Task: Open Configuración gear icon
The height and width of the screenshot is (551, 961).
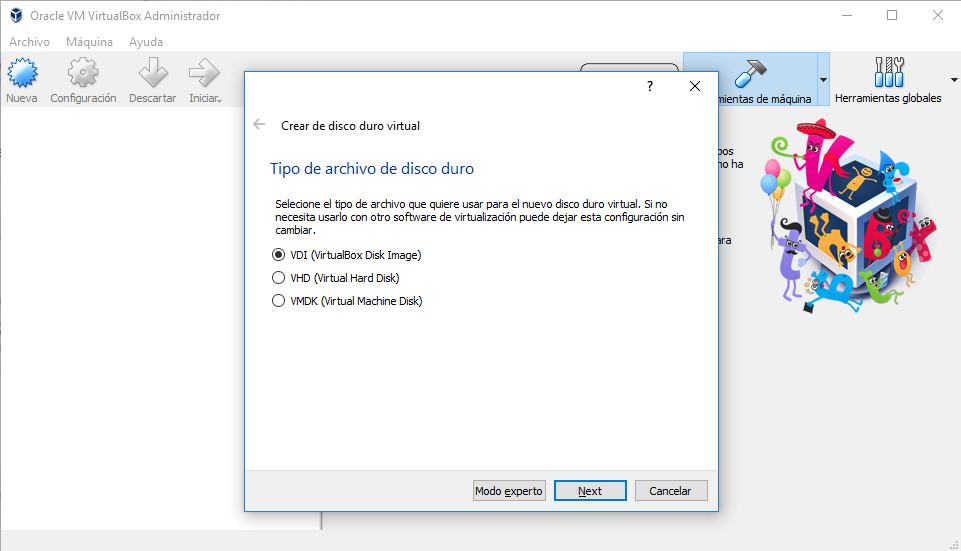Action: [x=83, y=74]
